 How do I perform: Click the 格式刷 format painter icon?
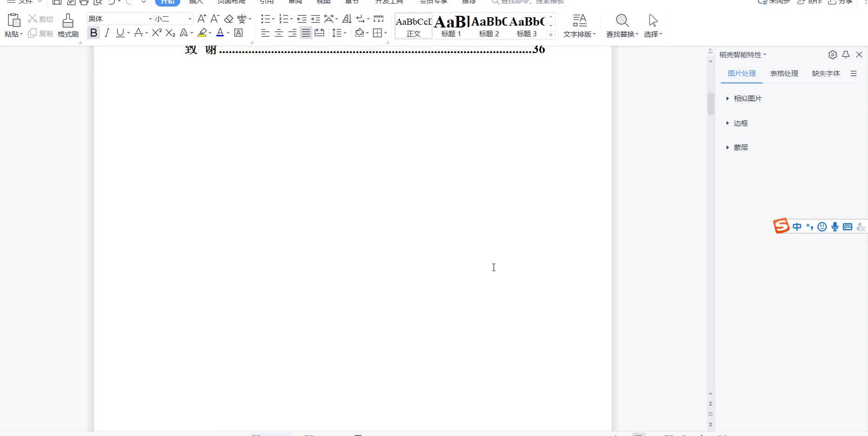click(68, 25)
